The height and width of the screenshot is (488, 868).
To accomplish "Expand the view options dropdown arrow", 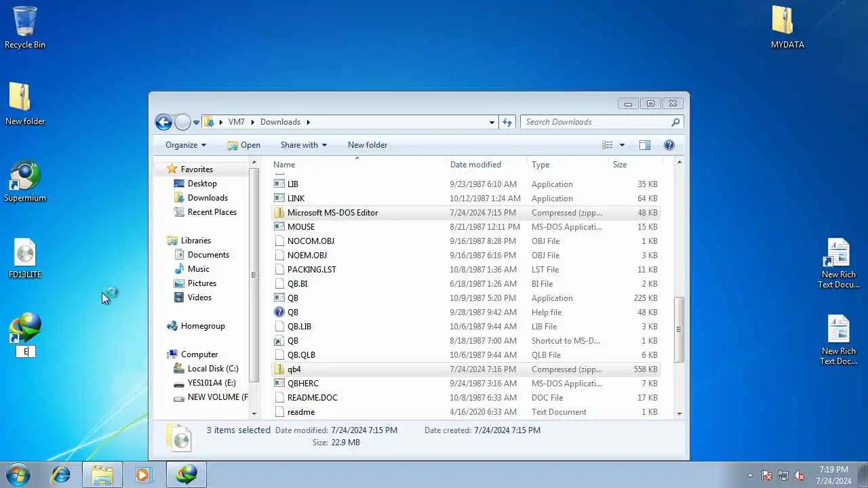I will (x=622, y=145).
